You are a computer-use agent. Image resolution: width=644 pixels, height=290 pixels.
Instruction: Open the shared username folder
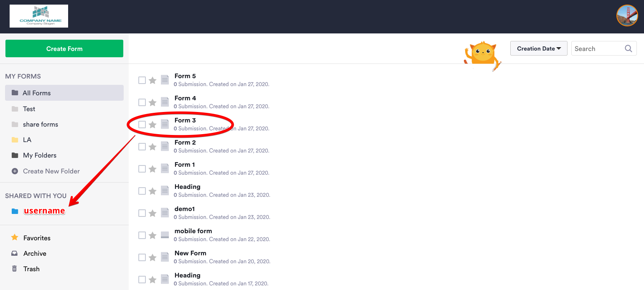(x=44, y=211)
